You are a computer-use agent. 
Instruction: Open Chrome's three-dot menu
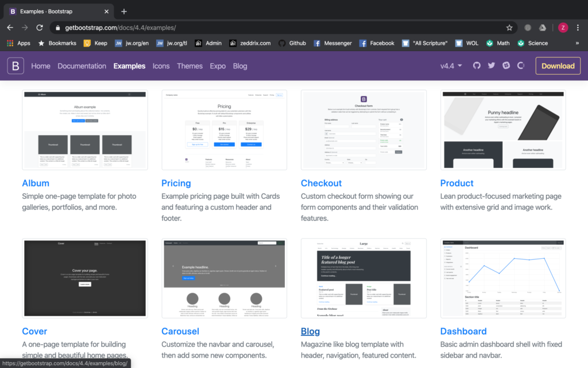[x=578, y=28]
